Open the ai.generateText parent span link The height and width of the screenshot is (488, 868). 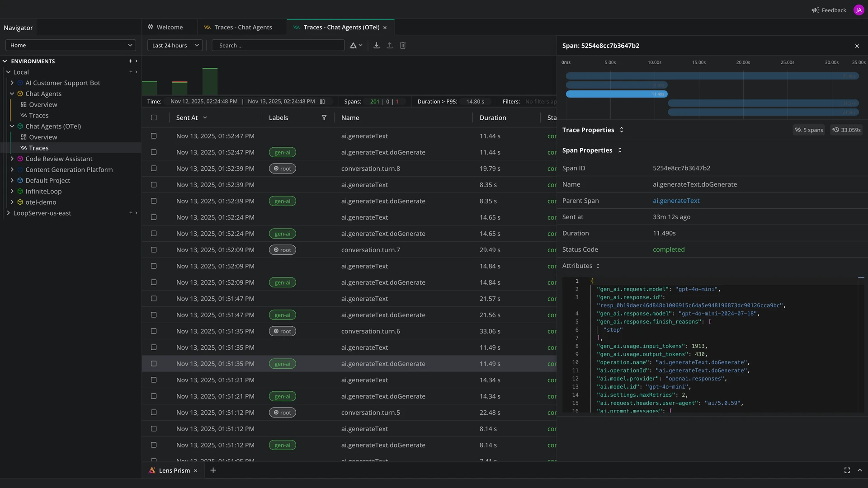tap(676, 201)
